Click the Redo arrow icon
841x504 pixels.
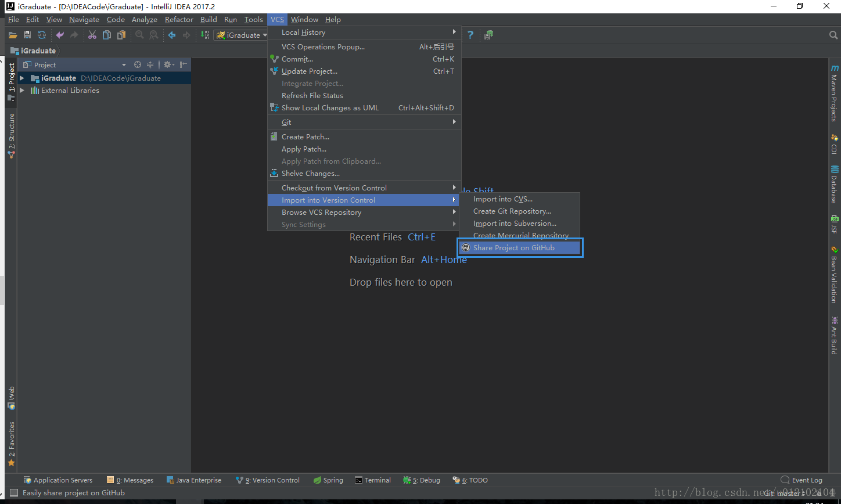[74, 35]
